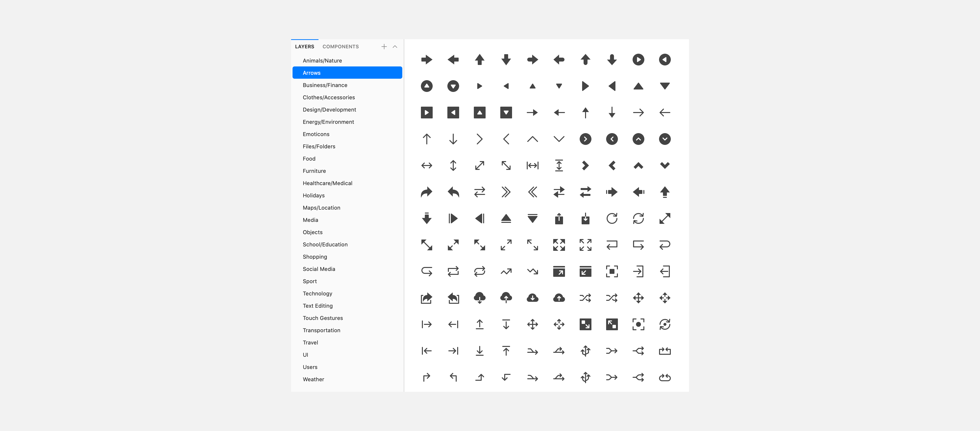
Task: Select the Business/Finance layer
Action: 325,85
